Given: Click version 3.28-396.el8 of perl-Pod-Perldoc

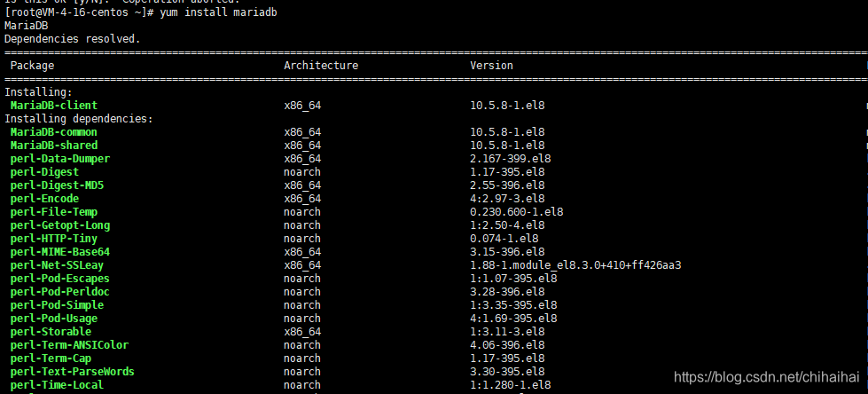Looking at the screenshot, I should (507, 291).
